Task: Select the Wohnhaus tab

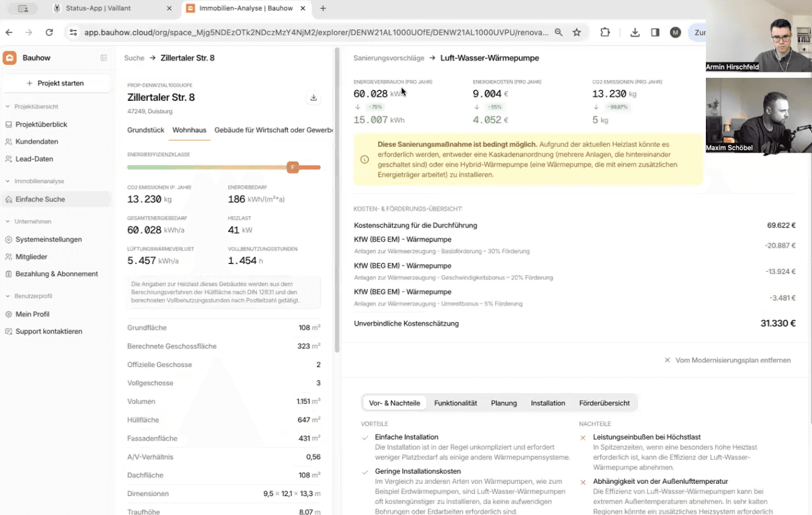Action: click(189, 130)
